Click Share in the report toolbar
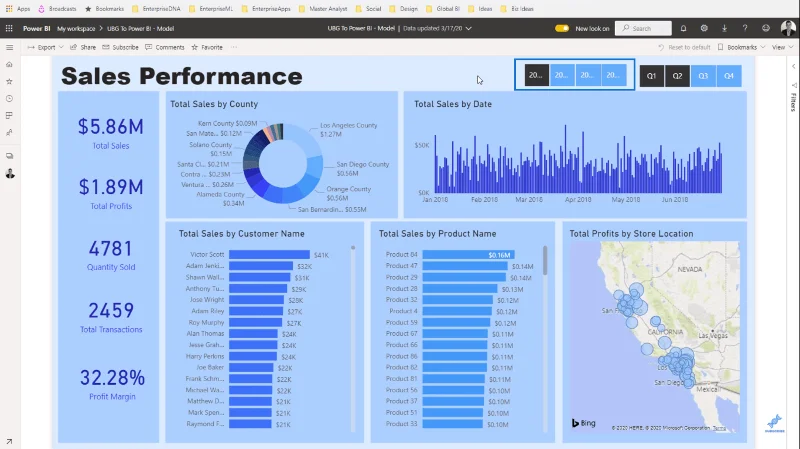Screen dimensions: 800x449 (83, 47)
